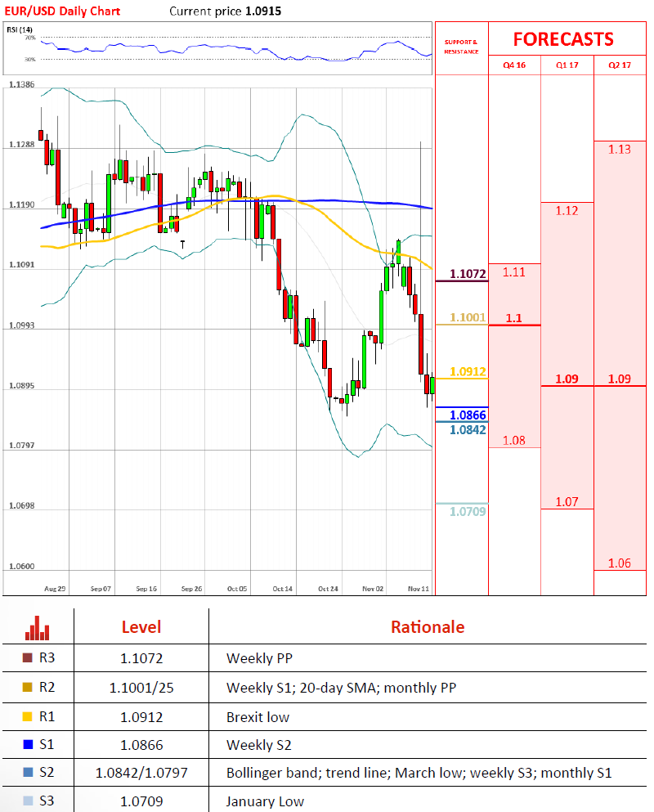Click the Aug 29 date axis label
654x812 pixels.
(x=55, y=589)
